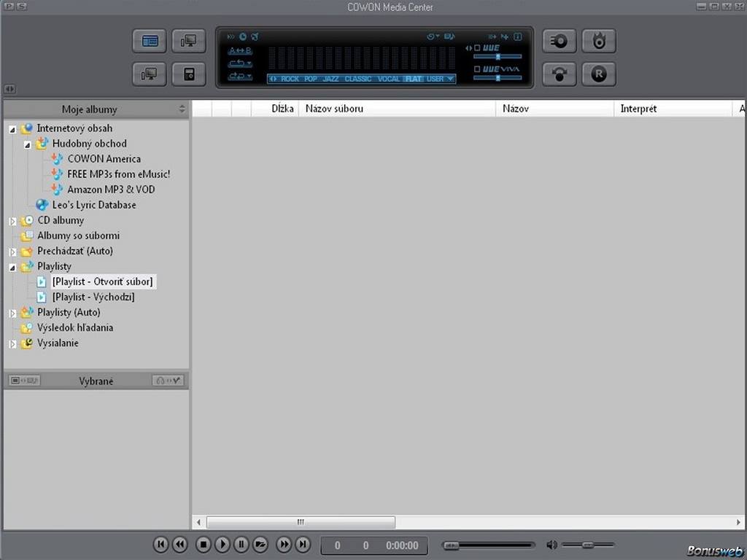747x560 pixels.
Task: Click the round R record button
Action: pyautogui.click(x=599, y=74)
